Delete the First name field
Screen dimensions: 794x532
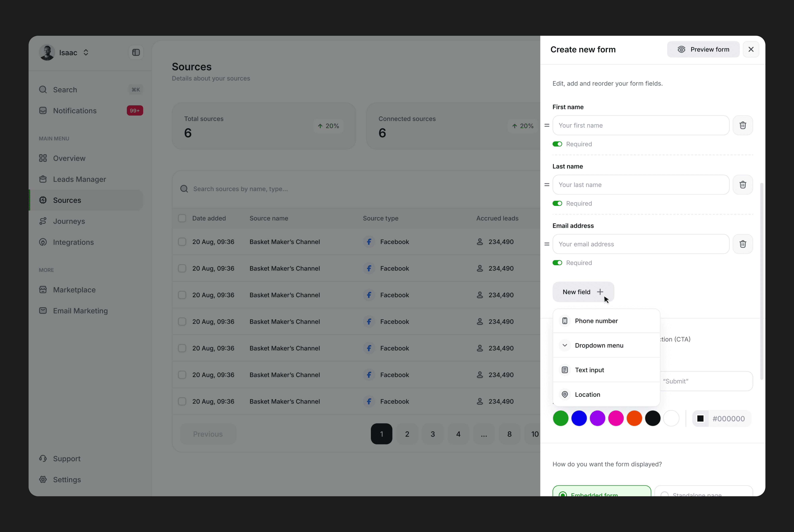tap(743, 125)
